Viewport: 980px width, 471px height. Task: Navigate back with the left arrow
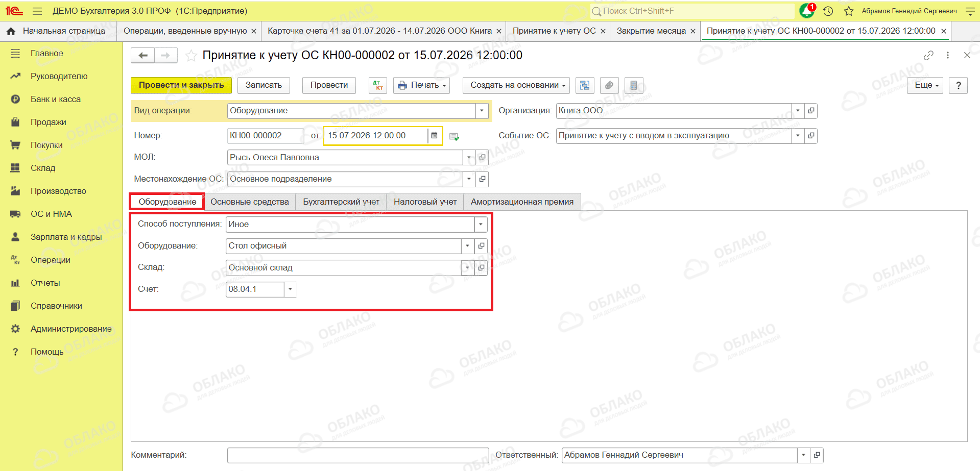[x=143, y=55]
